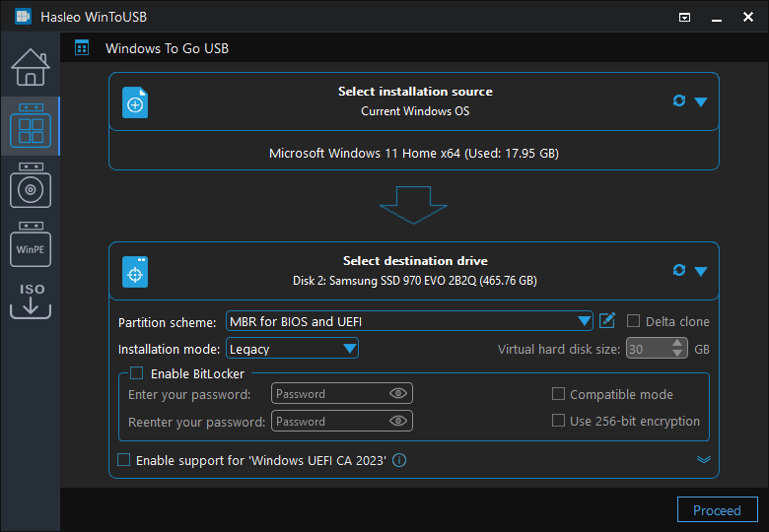Click the Enter your password field
This screenshot has width=769, height=532.
pyautogui.click(x=342, y=393)
